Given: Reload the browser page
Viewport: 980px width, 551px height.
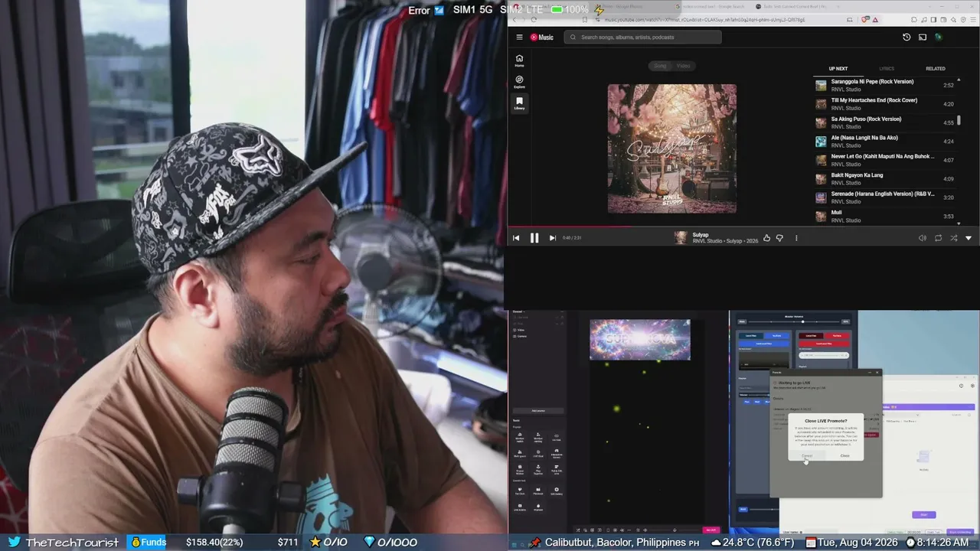Looking at the screenshot, I should click(x=534, y=20).
